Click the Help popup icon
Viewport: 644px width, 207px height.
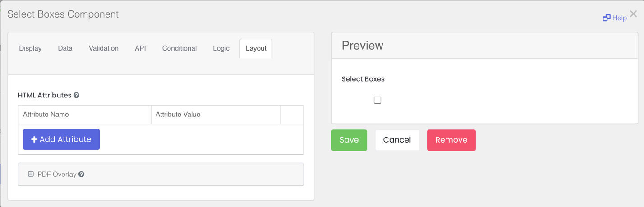click(606, 18)
